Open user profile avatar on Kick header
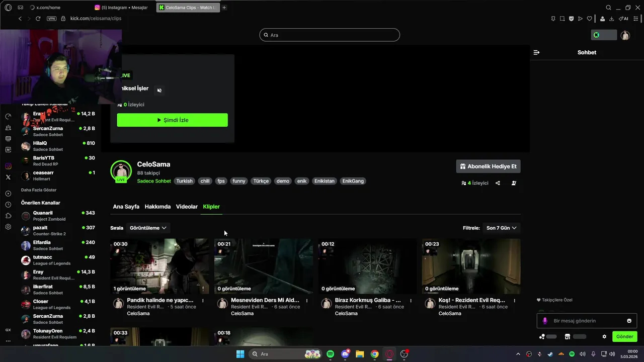This screenshot has height=362, width=644. pyautogui.click(x=625, y=35)
